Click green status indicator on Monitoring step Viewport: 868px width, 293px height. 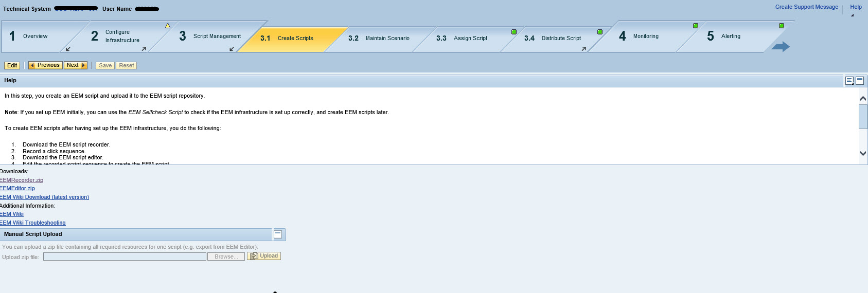pos(695,26)
